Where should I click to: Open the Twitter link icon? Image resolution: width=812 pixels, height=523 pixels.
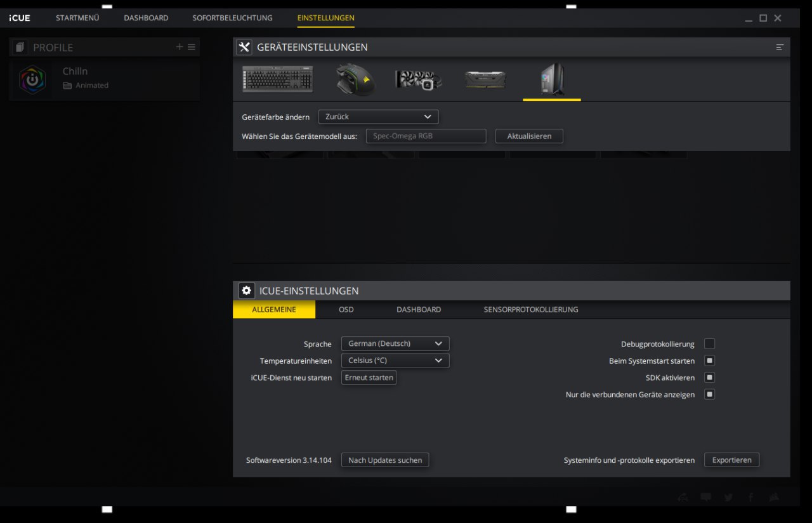728,498
